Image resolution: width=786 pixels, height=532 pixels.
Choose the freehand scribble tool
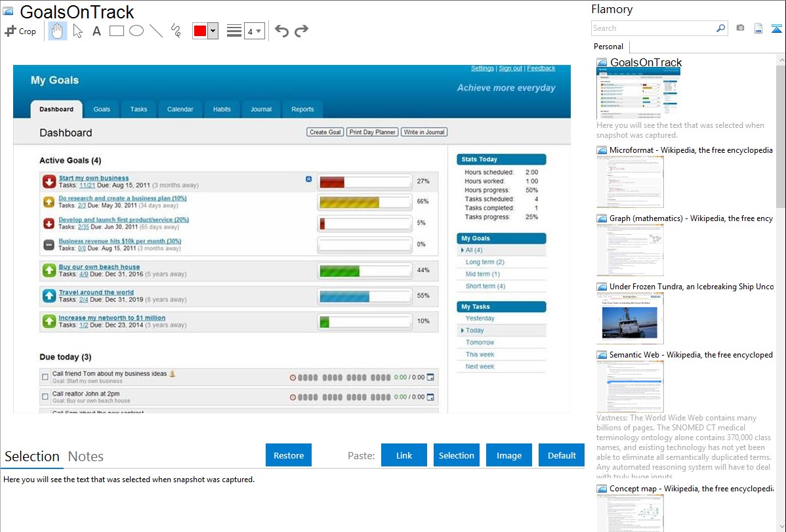[176, 31]
